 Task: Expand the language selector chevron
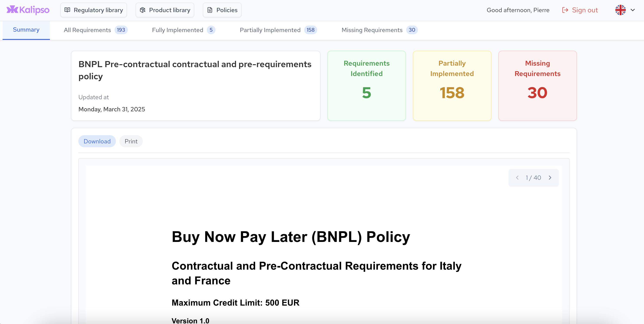pyautogui.click(x=633, y=10)
